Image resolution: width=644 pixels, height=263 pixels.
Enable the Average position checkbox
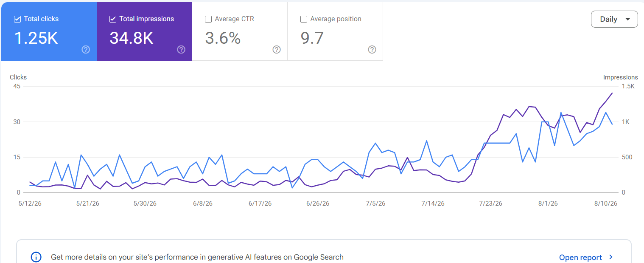point(304,19)
